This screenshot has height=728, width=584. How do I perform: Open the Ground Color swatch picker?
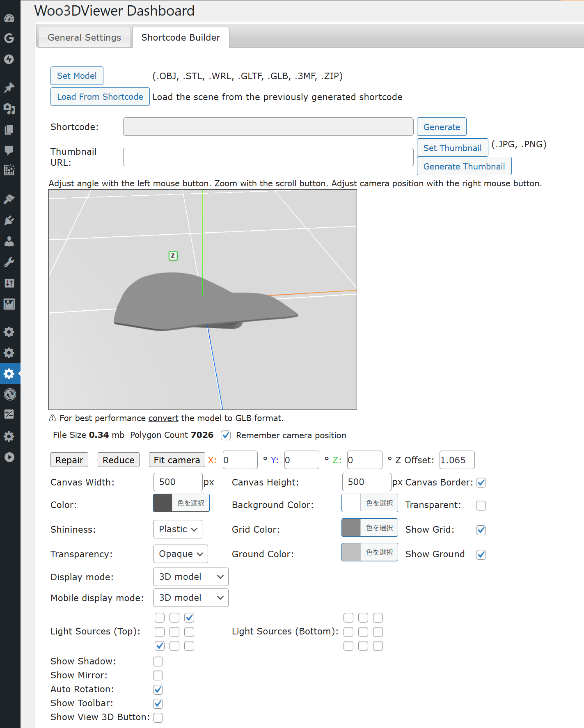click(370, 552)
